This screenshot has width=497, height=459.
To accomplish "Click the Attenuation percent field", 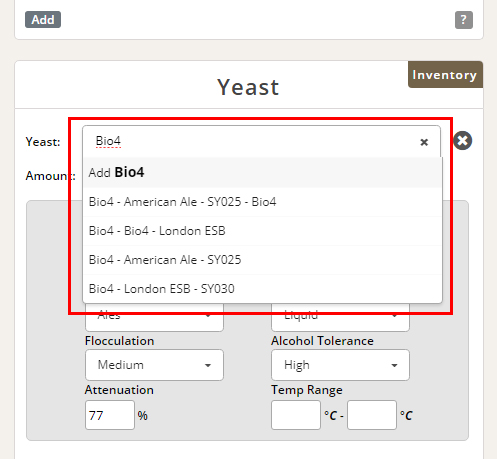I will pos(110,415).
